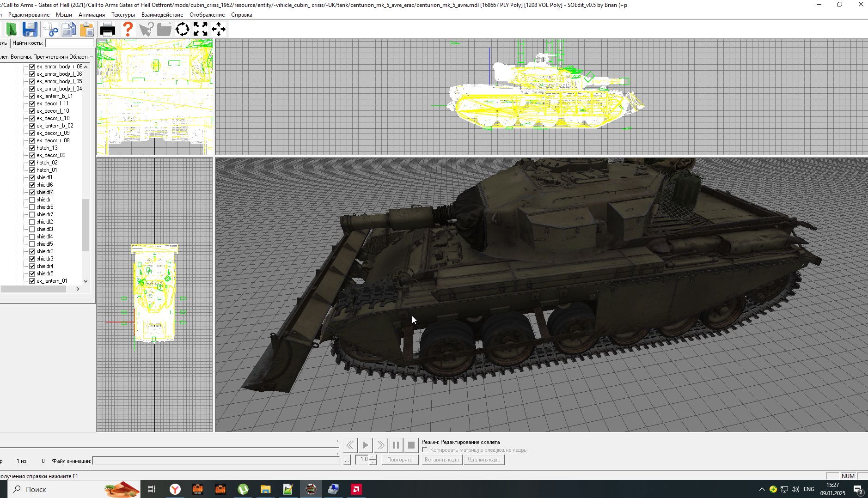
Task: Open Notepad++ from the taskbar
Action: point(288,489)
